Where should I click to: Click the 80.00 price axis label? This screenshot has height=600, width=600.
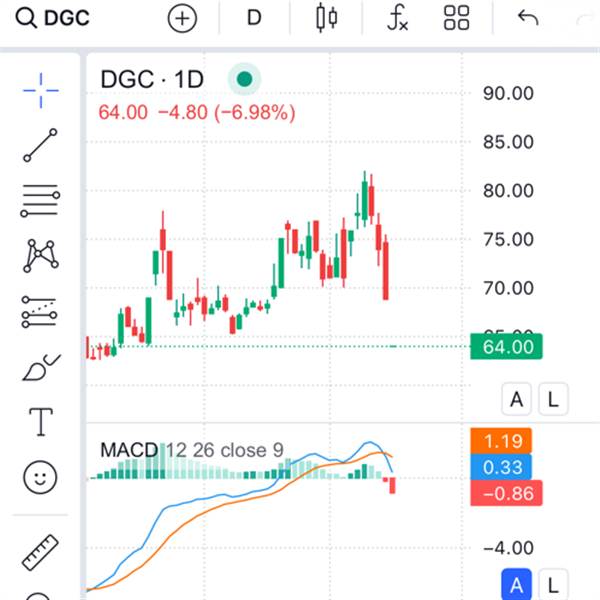508,191
